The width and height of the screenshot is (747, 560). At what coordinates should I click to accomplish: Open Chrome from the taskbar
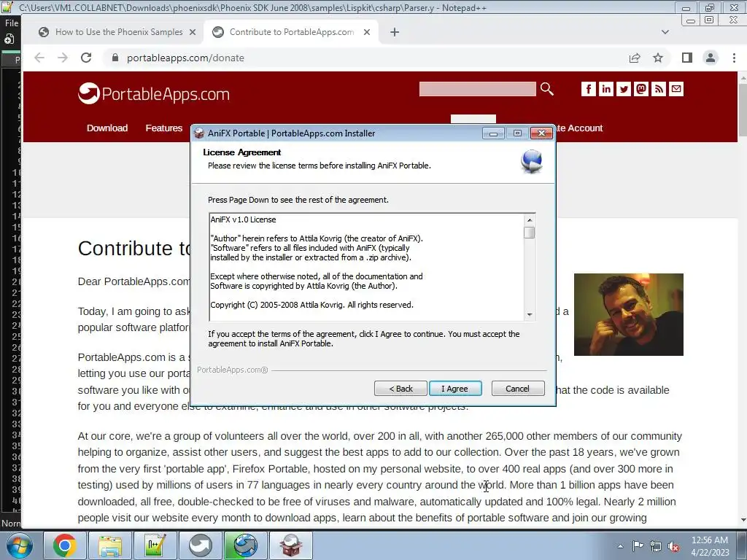[64, 545]
